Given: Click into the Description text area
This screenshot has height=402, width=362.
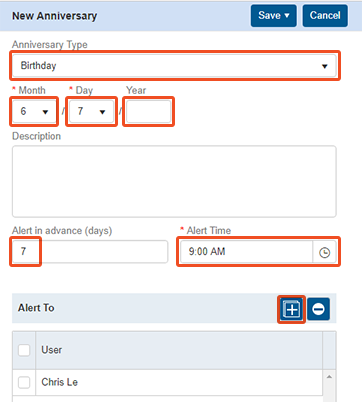Looking at the screenshot, I should click(x=174, y=181).
